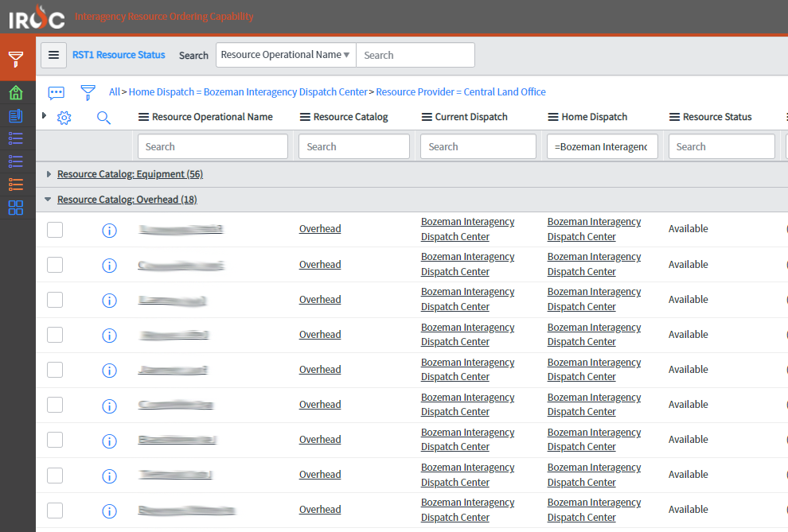Select the third Overhead row checkbox

[x=55, y=300]
